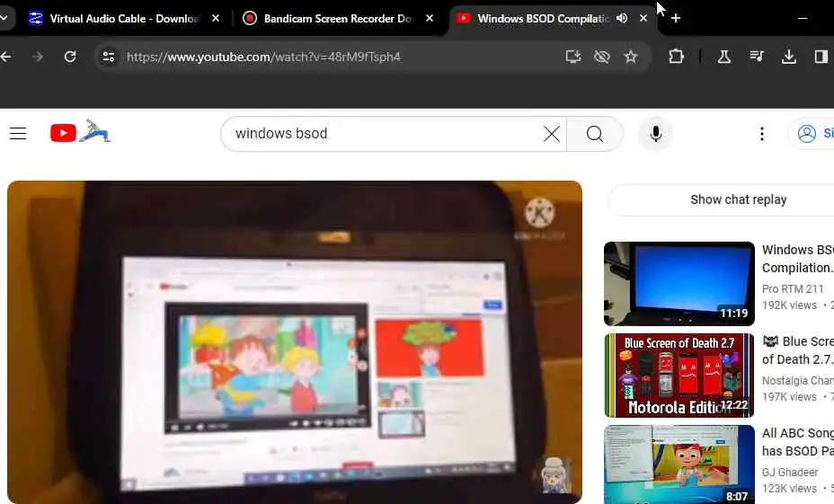Click the Sign in account button

click(812, 134)
